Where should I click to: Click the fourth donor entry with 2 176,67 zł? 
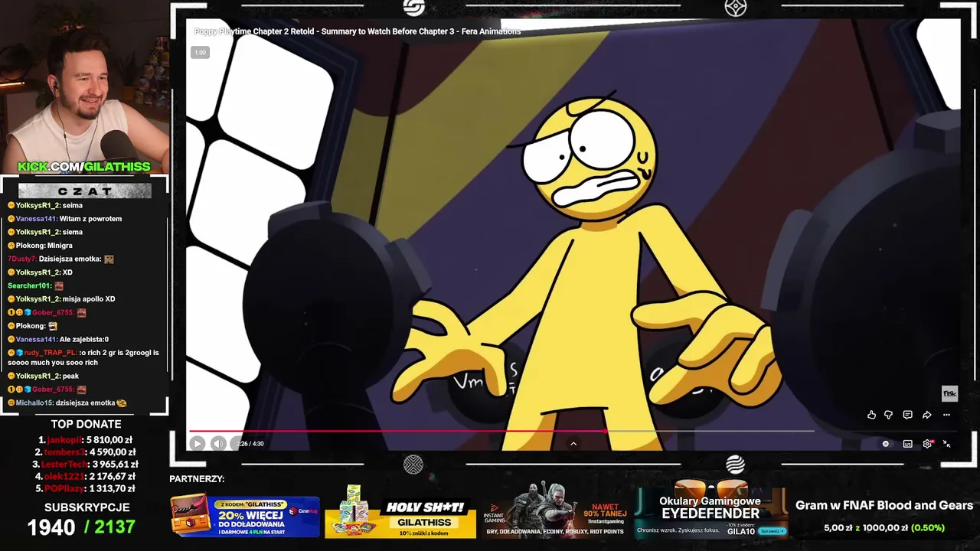tap(86, 476)
